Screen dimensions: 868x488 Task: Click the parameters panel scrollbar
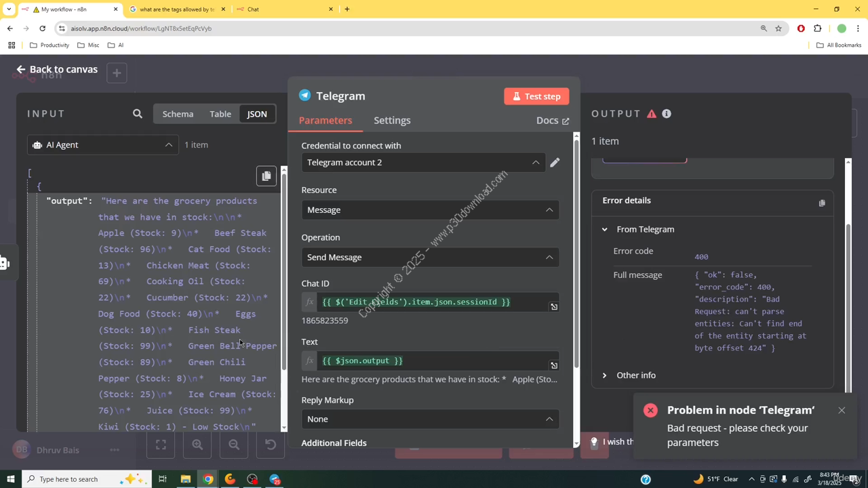click(576, 251)
